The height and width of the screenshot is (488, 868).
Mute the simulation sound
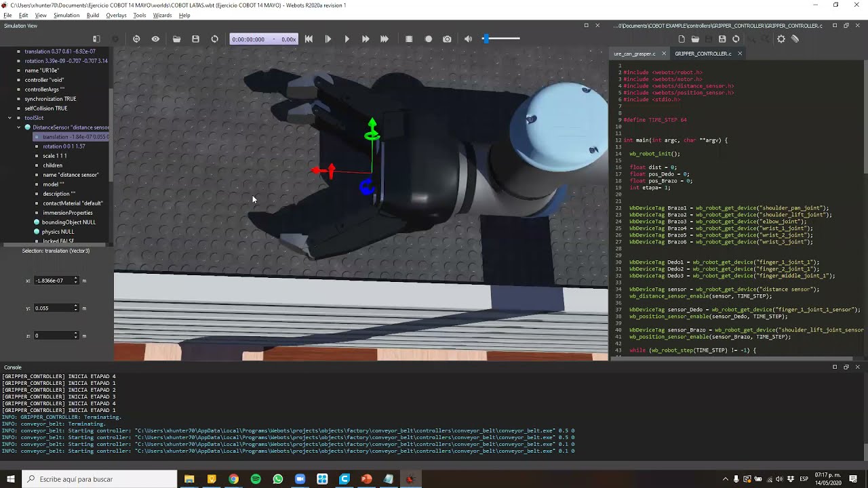pyautogui.click(x=468, y=39)
